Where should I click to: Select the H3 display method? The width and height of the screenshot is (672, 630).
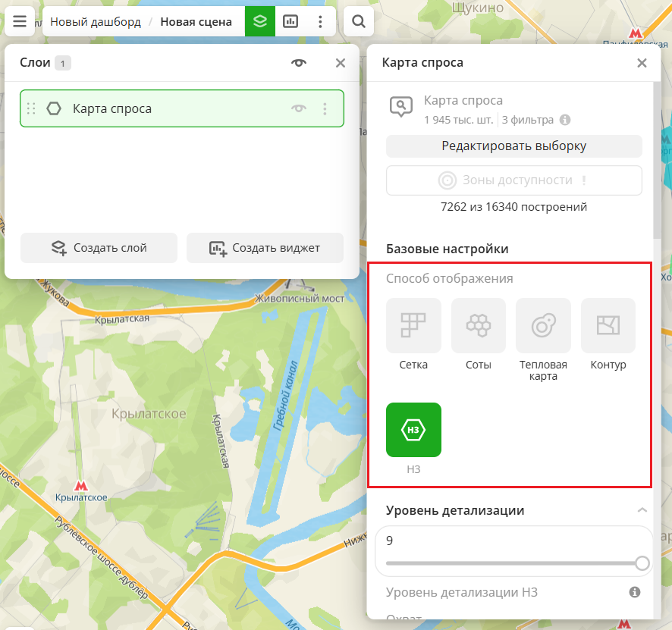tap(413, 430)
